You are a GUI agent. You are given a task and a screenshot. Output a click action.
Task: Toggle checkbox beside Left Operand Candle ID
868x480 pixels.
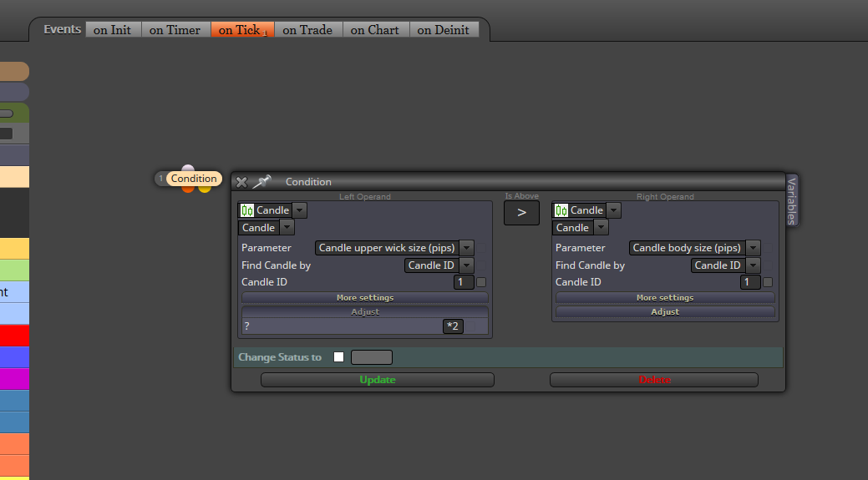481,282
